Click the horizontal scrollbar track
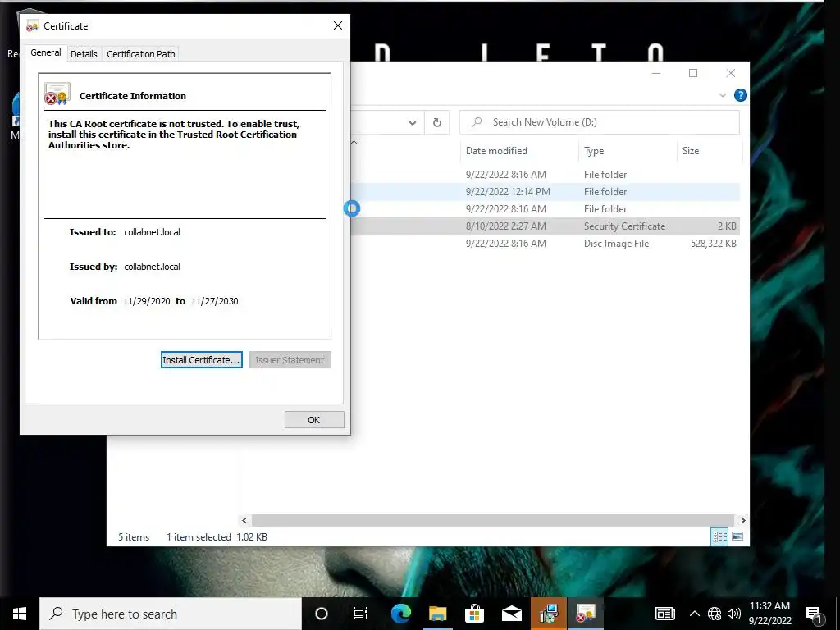Screen dimensions: 840x630 (x=492, y=520)
